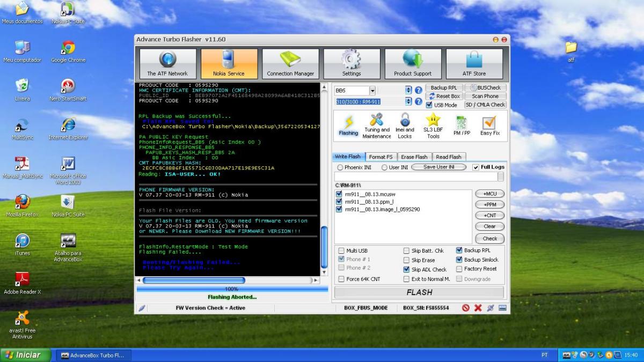Open The ATF Network section
Image resolution: width=644 pixels, height=362 pixels.
[167, 64]
